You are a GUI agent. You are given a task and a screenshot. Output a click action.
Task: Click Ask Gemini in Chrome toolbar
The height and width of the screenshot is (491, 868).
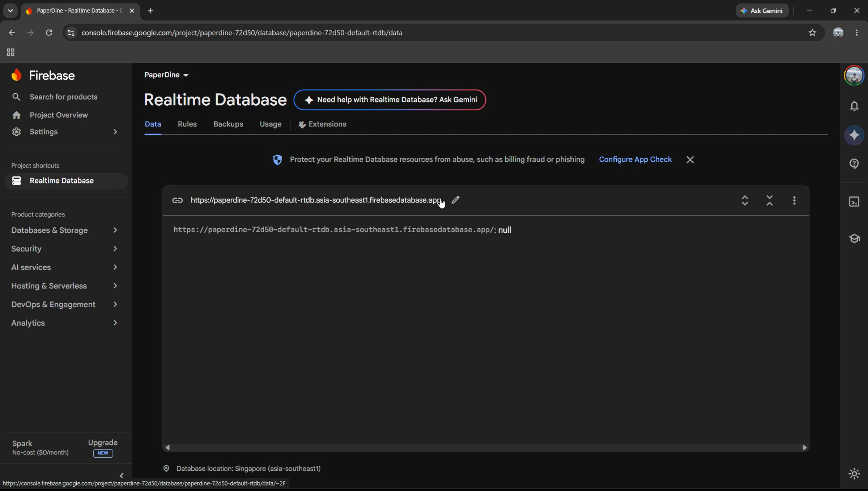(x=762, y=10)
